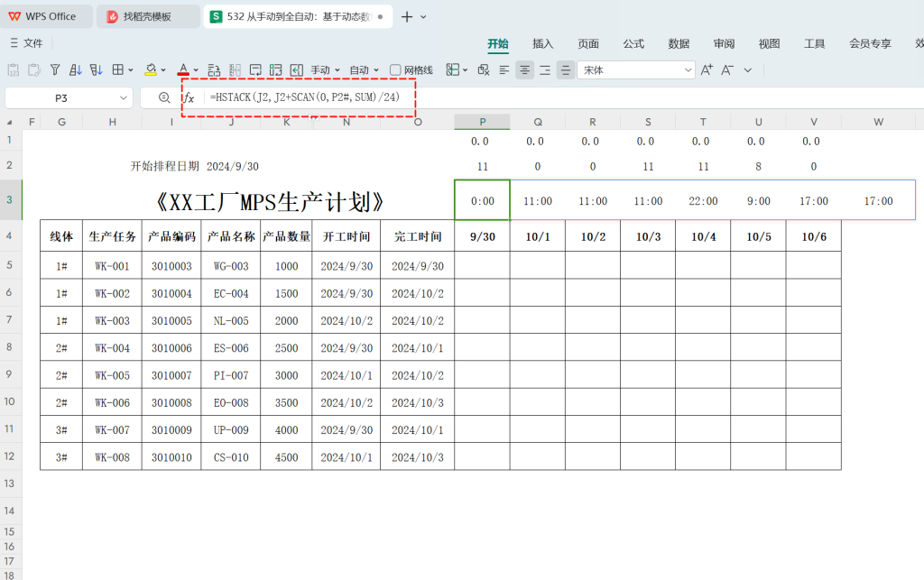Open the 手动 calculation dropdown
The height and width of the screenshot is (580, 924).
pos(325,70)
